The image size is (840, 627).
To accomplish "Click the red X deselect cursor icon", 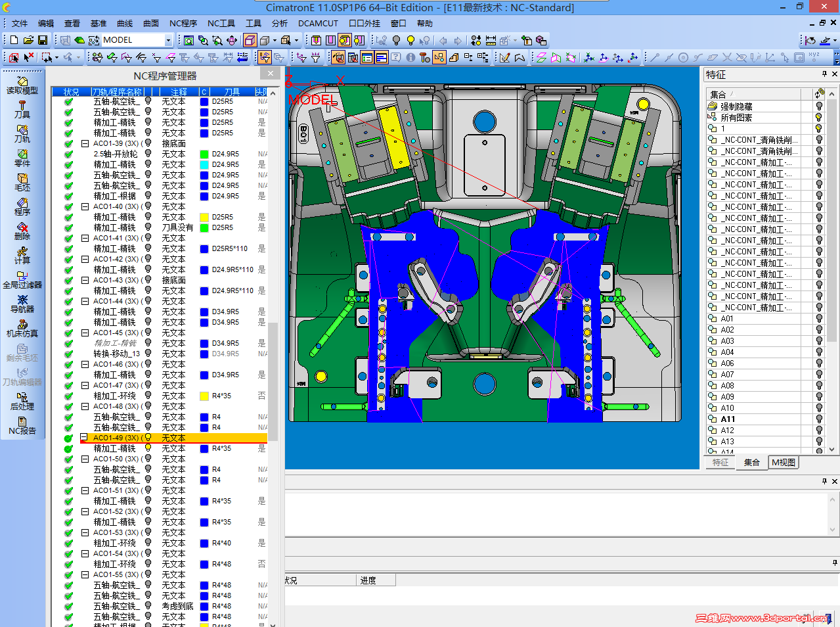I will [x=28, y=58].
